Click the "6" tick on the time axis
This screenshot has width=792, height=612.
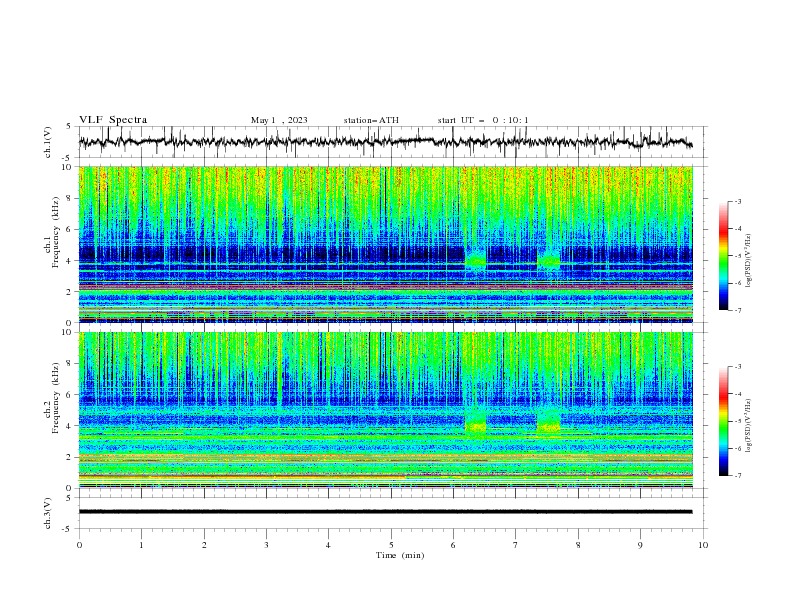tap(453, 545)
